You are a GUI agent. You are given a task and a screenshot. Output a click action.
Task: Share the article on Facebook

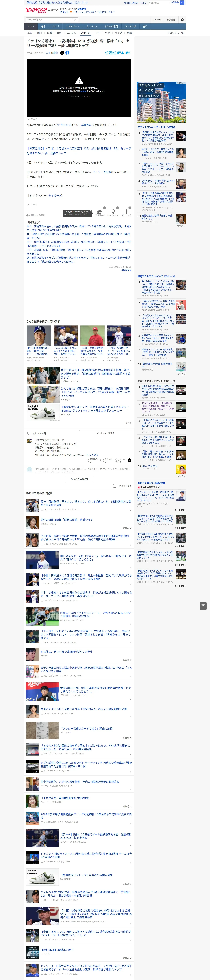67,53
